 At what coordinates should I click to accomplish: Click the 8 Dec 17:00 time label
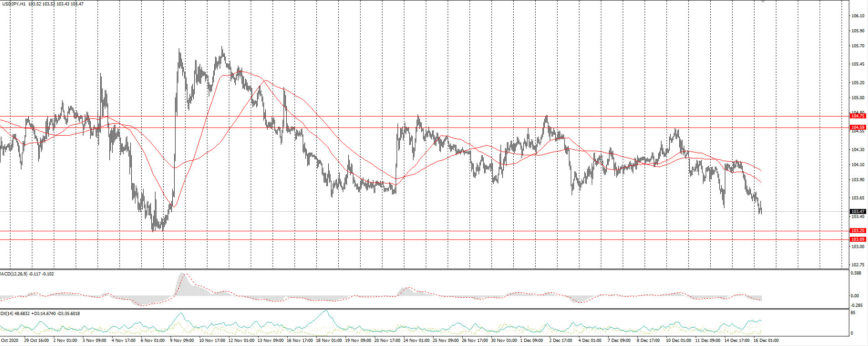point(649,341)
